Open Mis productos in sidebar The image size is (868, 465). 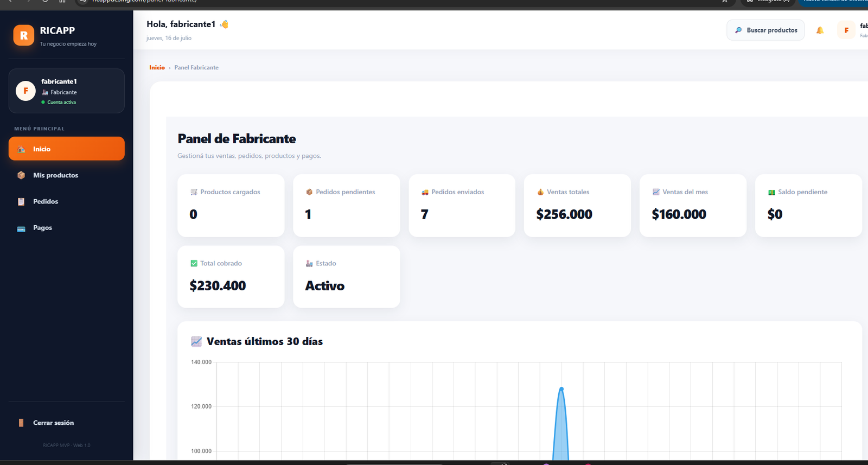pos(67,175)
